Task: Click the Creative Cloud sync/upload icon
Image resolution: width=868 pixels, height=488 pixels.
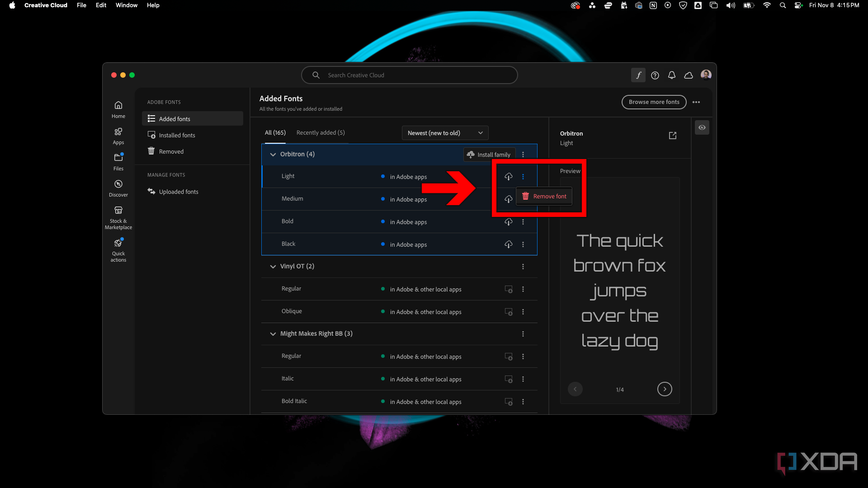Action: pos(688,75)
